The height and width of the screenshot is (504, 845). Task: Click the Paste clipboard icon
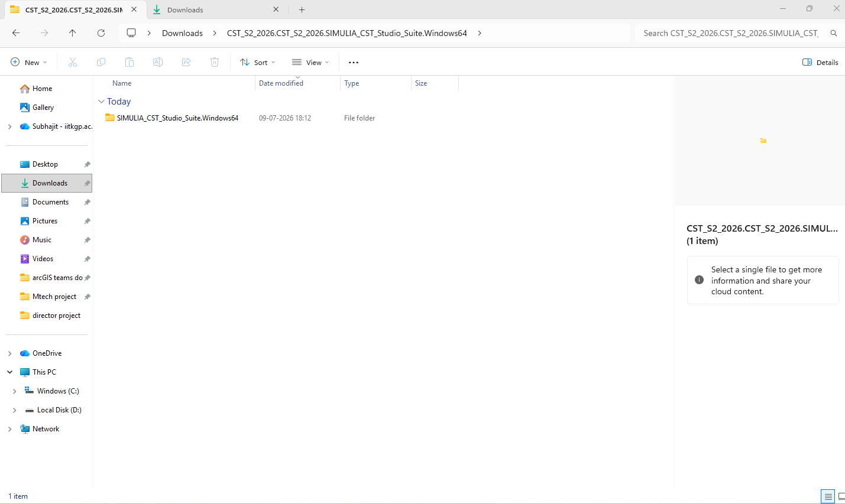(x=129, y=62)
